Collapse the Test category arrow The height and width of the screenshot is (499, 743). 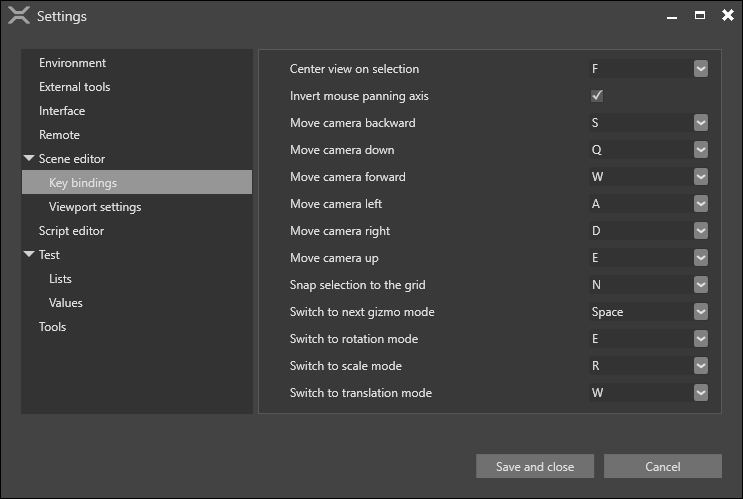tap(29, 255)
